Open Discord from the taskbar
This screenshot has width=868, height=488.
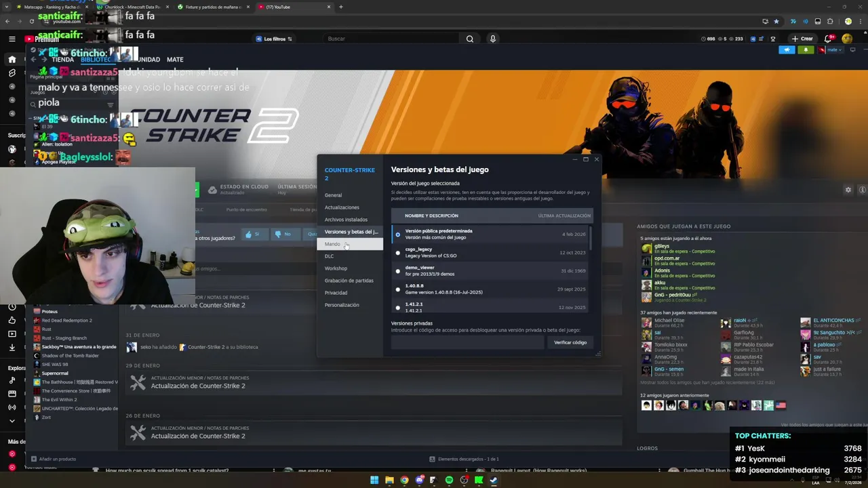pos(419,480)
